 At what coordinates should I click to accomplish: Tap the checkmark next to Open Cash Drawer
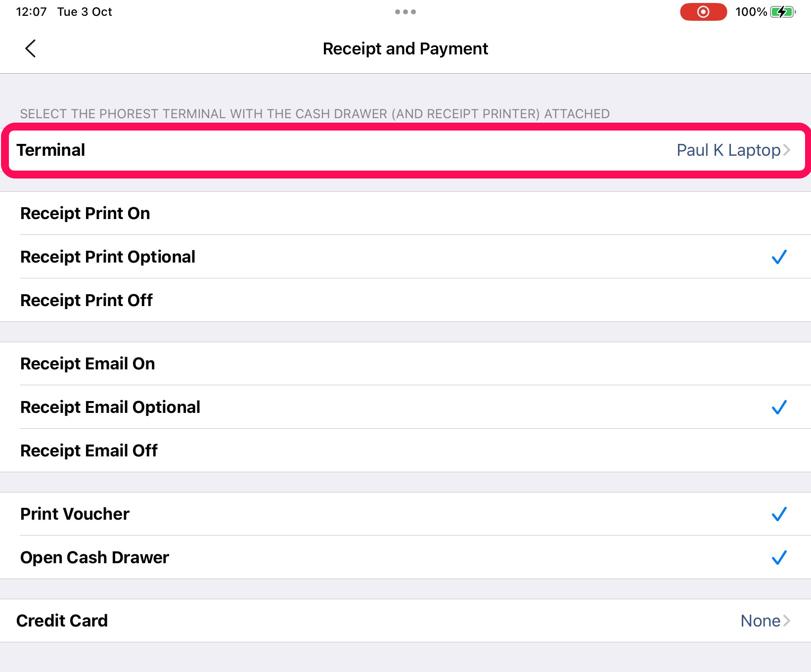779,557
